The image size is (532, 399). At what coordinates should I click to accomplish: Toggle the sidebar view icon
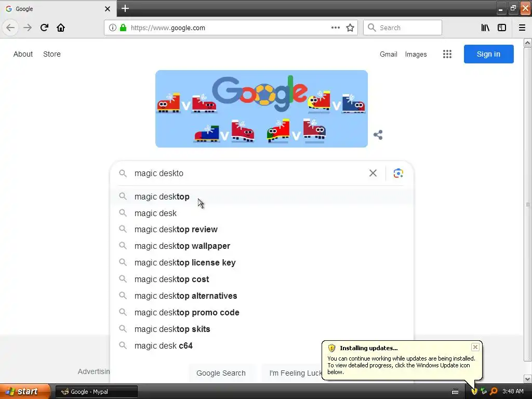tap(502, 28)
